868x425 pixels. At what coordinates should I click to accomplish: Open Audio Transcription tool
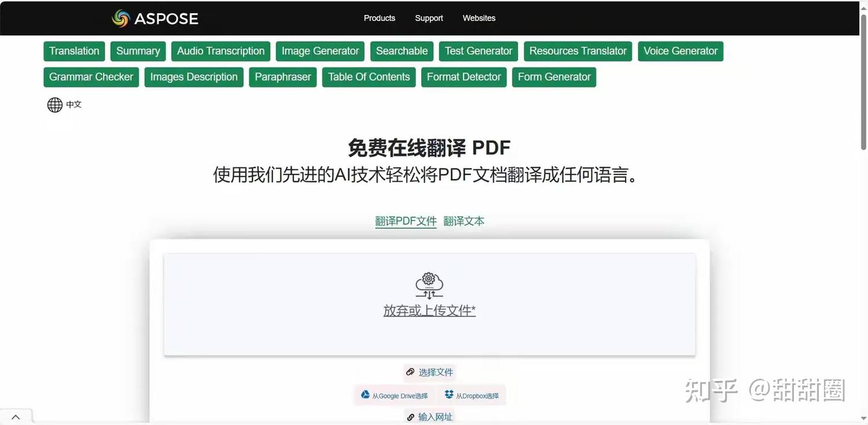click(221, 51)
